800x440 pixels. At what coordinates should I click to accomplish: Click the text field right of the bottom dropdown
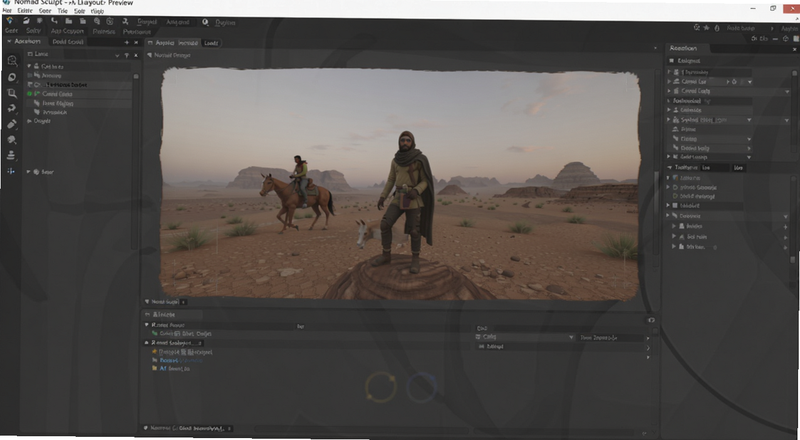[x=611, y=337]
